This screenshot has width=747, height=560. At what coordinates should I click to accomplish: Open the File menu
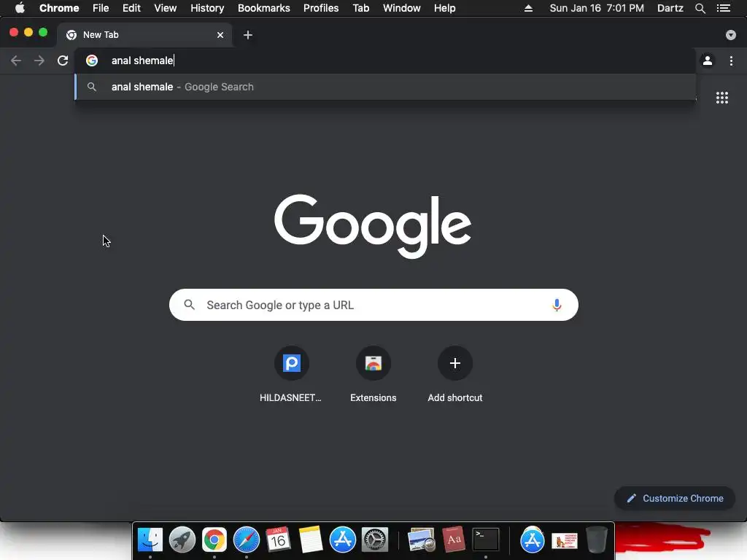[x=101, y=8]
